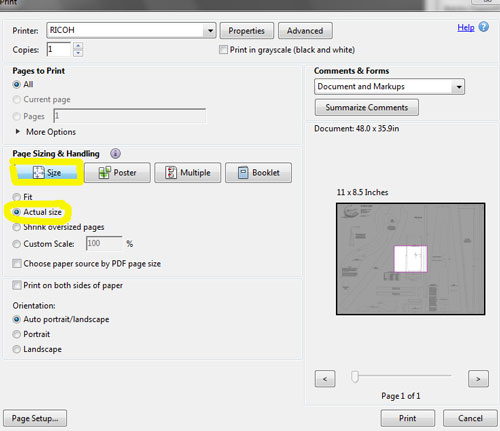Expand More Options section
Screen dimensions: 500x431
46,132
